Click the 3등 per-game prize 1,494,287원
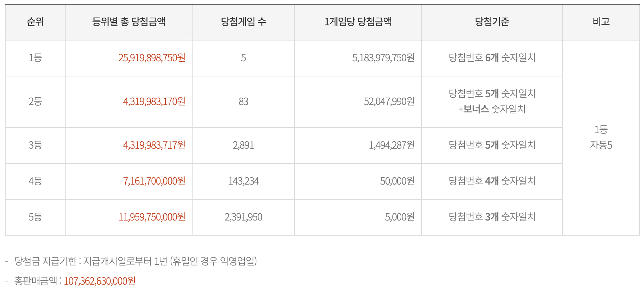 coord(391,145)
